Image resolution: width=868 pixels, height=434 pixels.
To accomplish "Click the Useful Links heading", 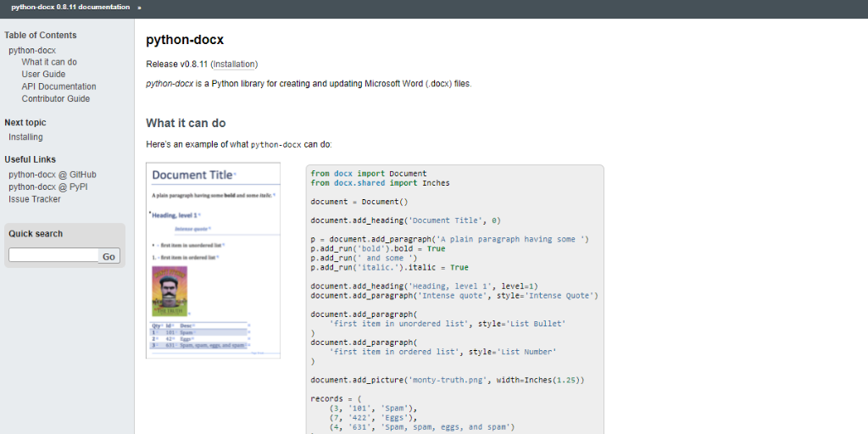I will pyautogui.click(x=30, y=159).
